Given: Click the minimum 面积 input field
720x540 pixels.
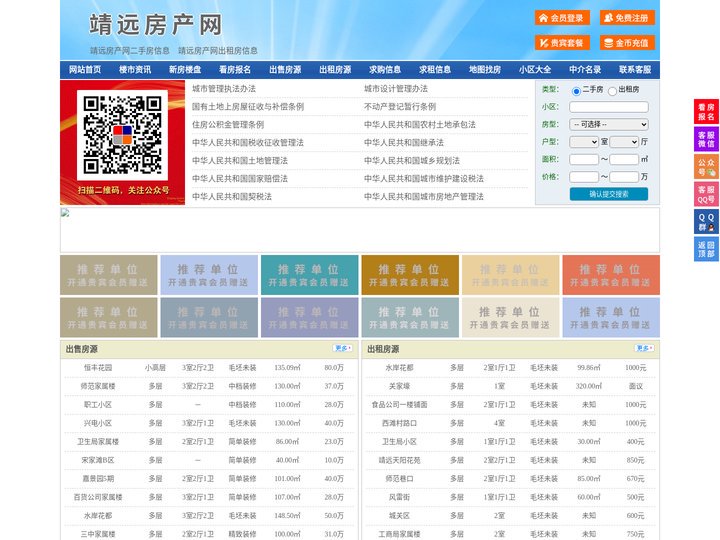Looking at the screenshot, I should coord(584,159).
